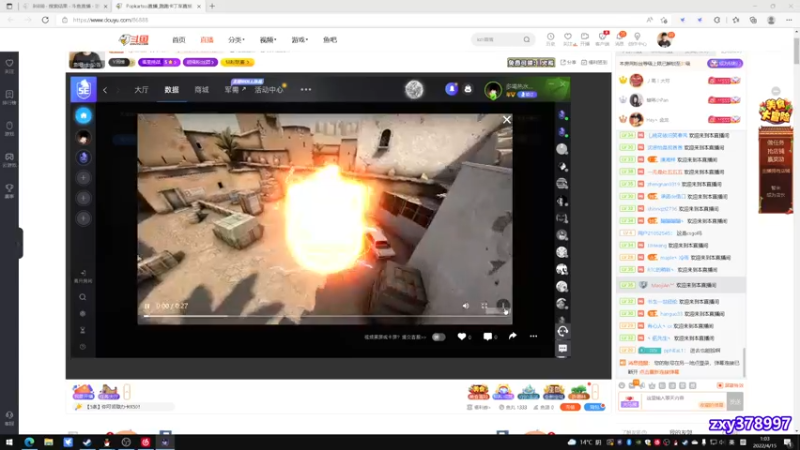Open the three-dots more menu in 5E top bar
Screen dimensions: 800x450
click(x=306, y=89)
